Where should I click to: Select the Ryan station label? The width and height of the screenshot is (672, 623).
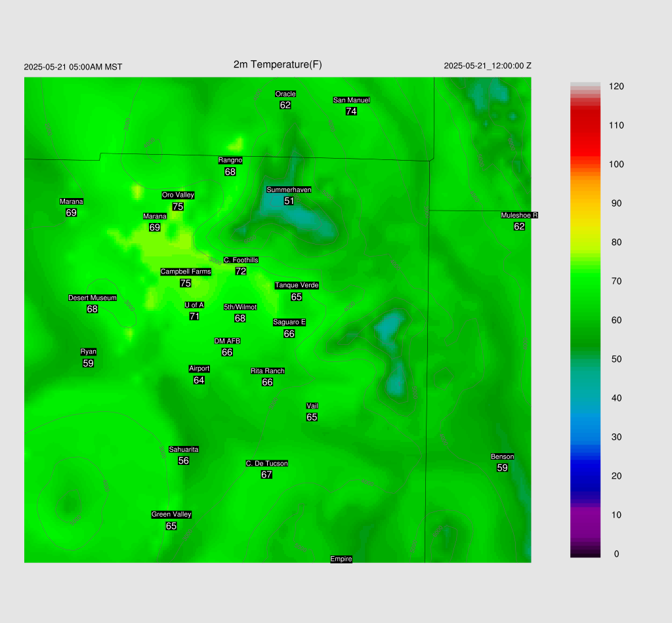click(89, 352)
